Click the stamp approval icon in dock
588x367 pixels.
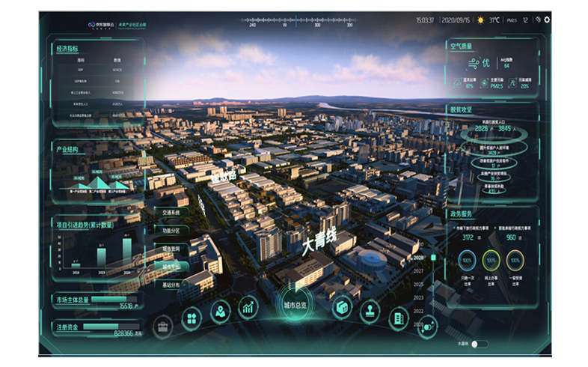[x=370, y=312]
